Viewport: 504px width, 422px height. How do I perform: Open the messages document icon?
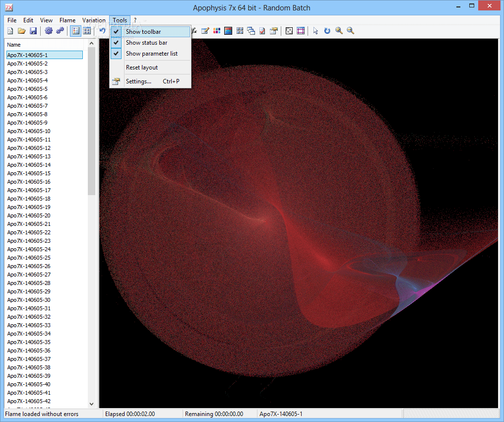click(262, 31)
